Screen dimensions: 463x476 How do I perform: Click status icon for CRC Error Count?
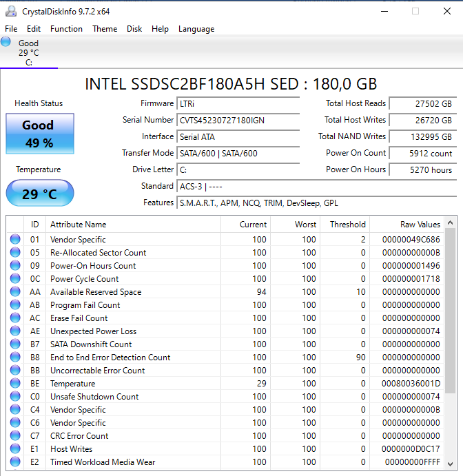pyautogui.click(x=15, y=435)
